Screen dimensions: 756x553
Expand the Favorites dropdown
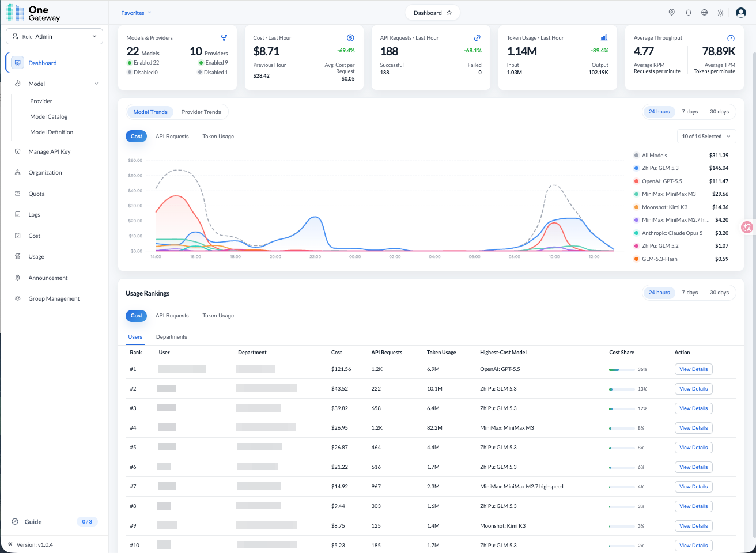pyautogui.click(x=136, y=13)
